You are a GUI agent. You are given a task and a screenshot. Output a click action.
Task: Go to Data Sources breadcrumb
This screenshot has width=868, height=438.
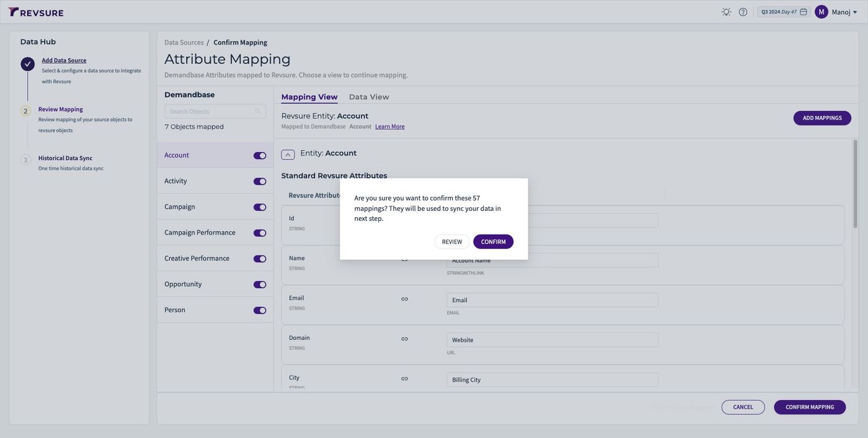[184, 42]
